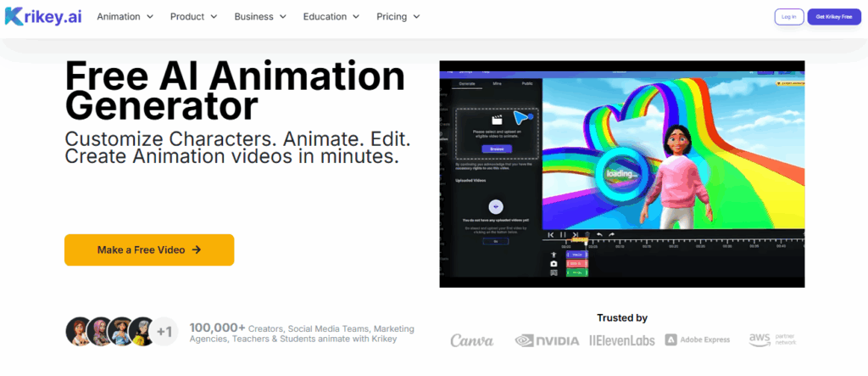
Task: Click the camera icon beside timeline tracks
Action: (554, 264)
